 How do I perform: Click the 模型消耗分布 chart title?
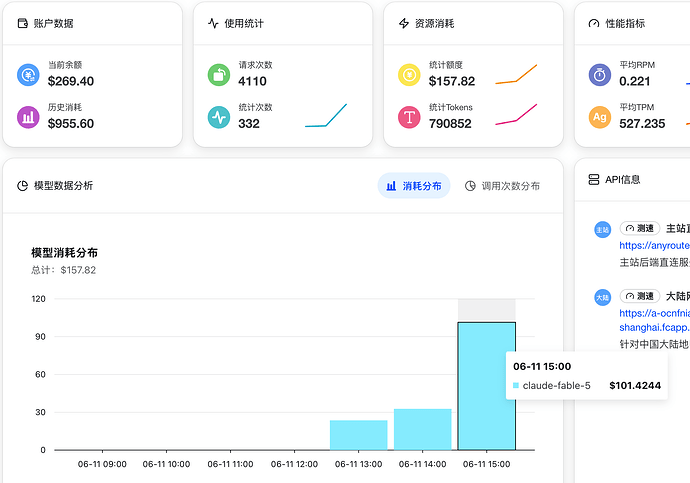click(64, 252)
